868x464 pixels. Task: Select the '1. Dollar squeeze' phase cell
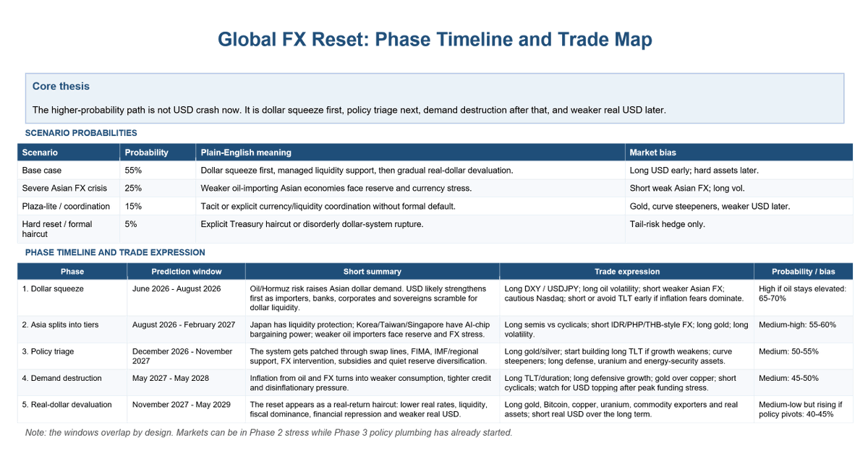pyautogui.click(x=72, y=298)
